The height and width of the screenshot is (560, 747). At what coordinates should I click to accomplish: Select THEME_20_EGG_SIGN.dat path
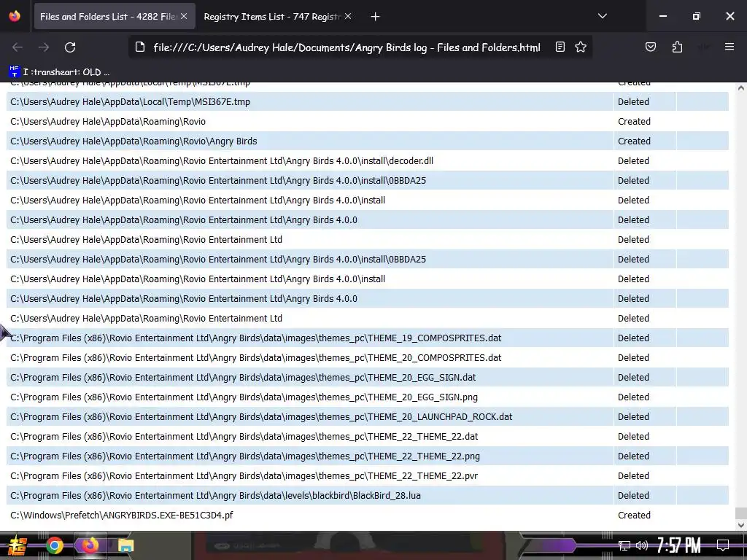click(x=243, y=378)
